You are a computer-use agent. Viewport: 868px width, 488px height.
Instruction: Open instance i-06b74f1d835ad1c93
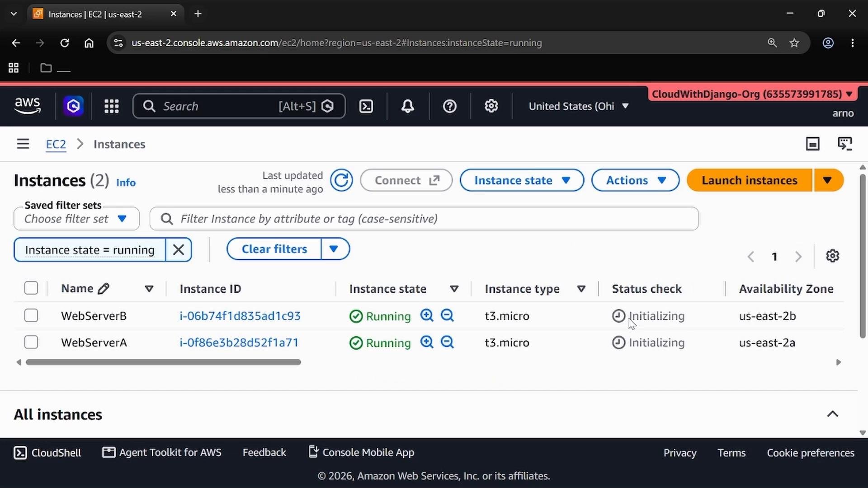240,315
